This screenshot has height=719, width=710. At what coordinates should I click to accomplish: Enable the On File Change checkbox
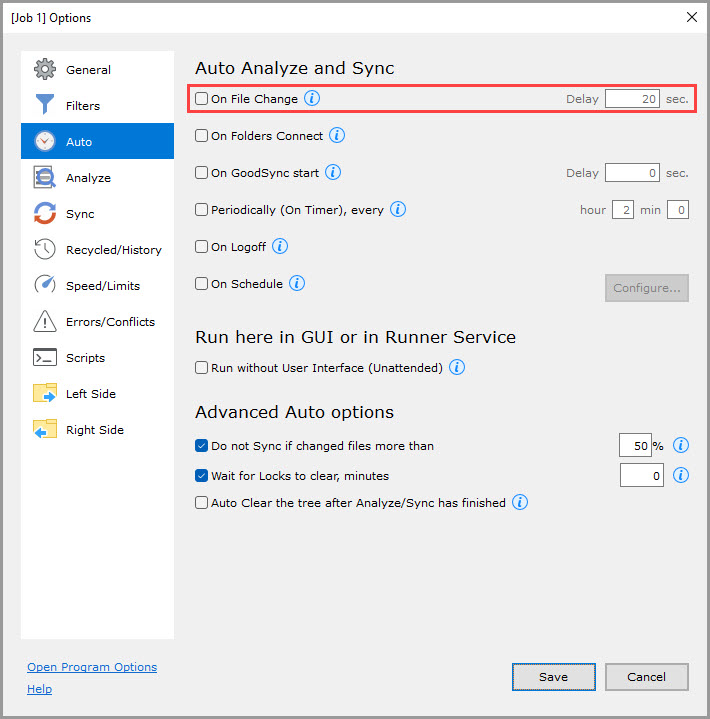click(x=202, y=99)
